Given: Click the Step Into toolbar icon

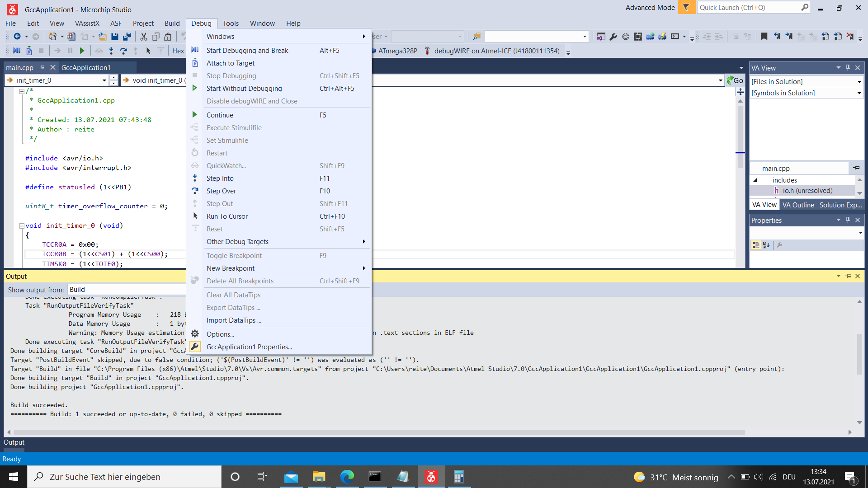Looking at the screenshot, I should click(111, 51).
